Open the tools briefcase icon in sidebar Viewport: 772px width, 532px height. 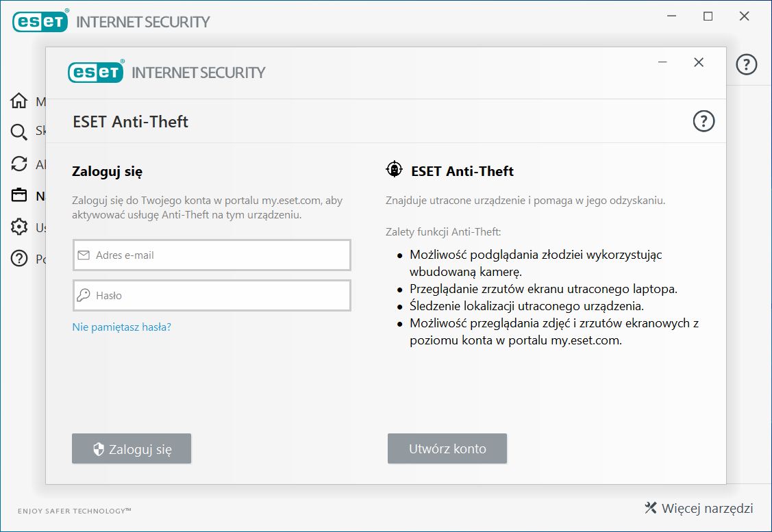18,195
